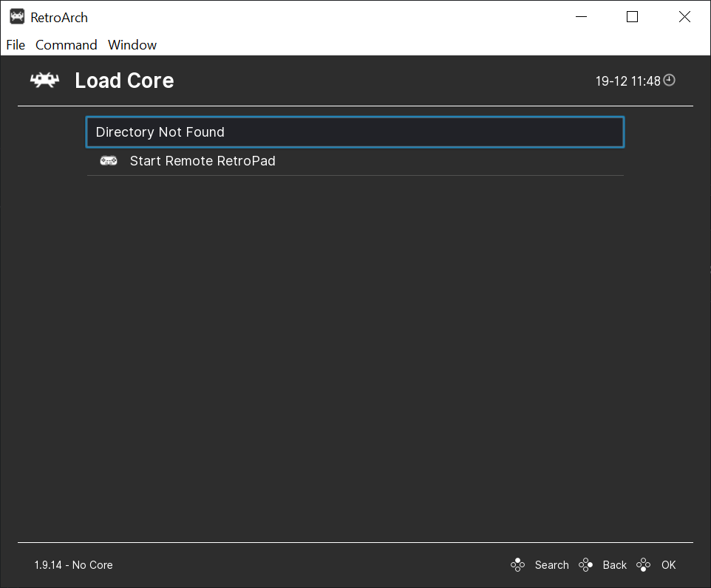Select the Directory Not Found entry
This screenshot has height=588, width=711.
coord(355,131)
